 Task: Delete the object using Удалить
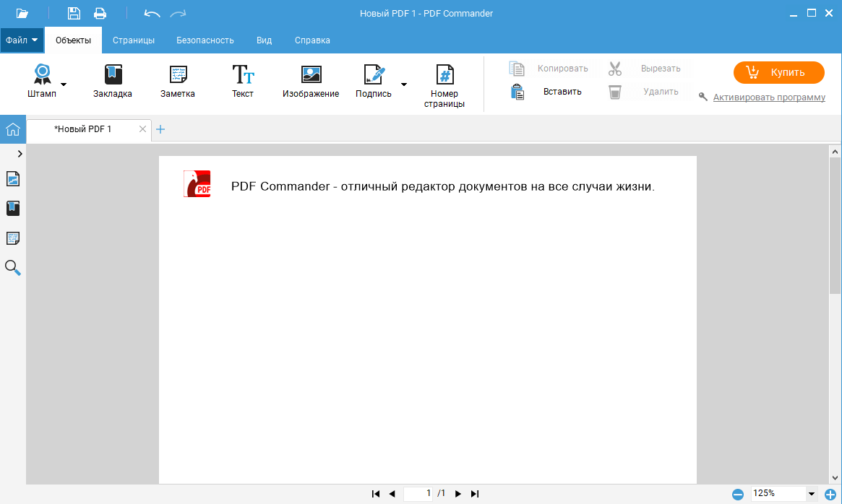[643, 92]
